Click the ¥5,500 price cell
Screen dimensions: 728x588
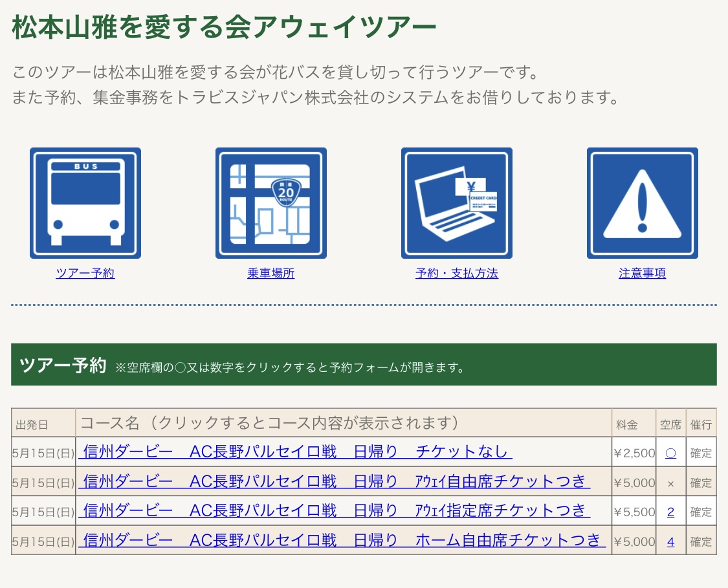[634, 512]
